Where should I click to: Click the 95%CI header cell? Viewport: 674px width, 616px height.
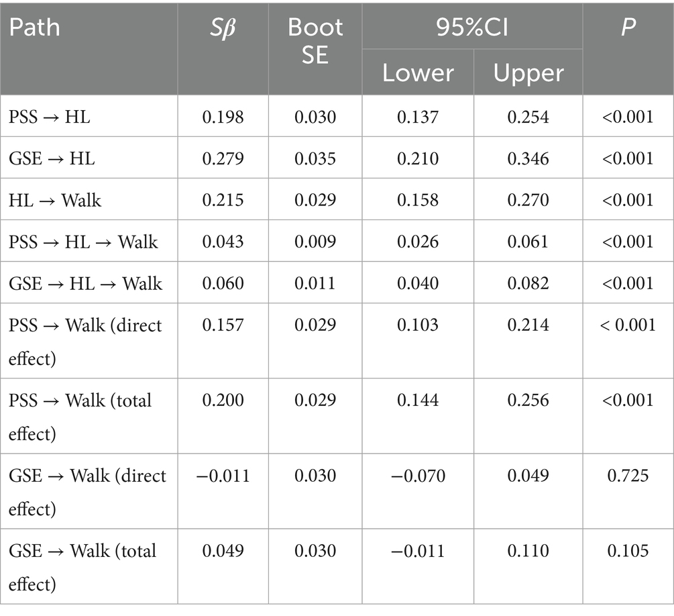point(472,27)
